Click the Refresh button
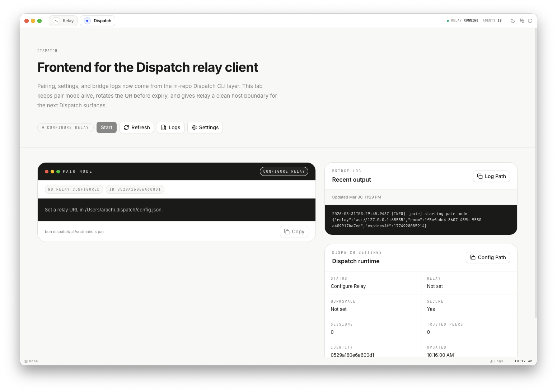Screen dimensions: 557x392 click(137, 127)
